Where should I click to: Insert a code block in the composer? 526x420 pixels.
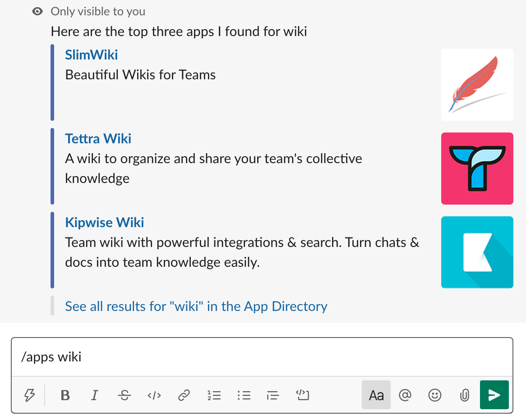[302, 395]
